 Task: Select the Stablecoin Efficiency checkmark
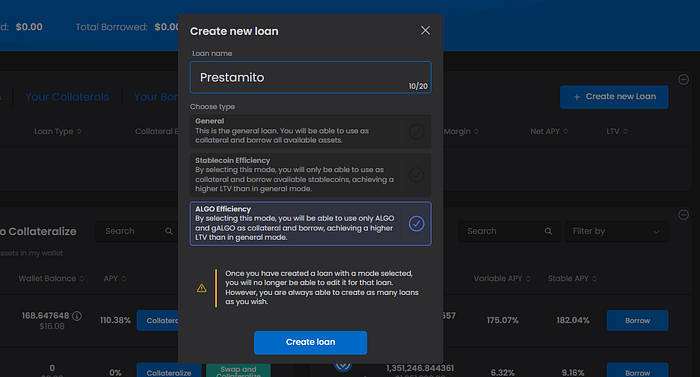[x=416, y=175]
